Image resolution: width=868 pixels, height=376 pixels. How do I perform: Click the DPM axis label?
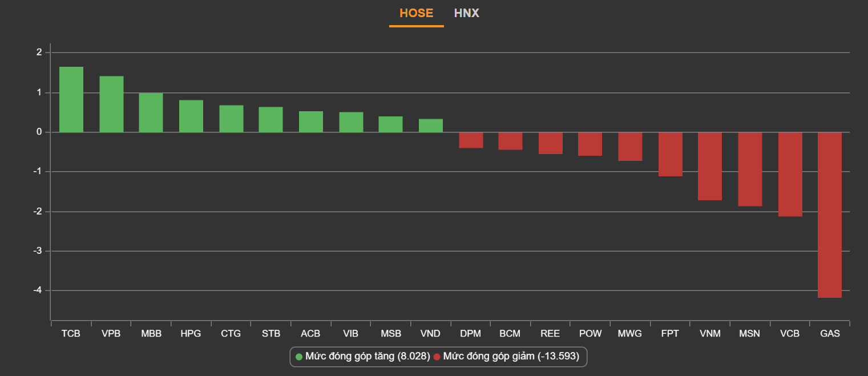[x=470, y=334]
